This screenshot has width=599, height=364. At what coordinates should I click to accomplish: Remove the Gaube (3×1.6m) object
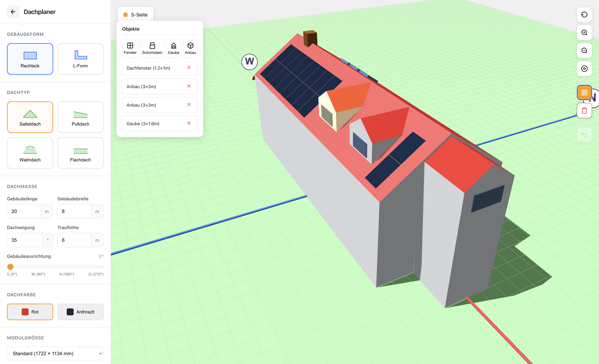coord(189,123)
